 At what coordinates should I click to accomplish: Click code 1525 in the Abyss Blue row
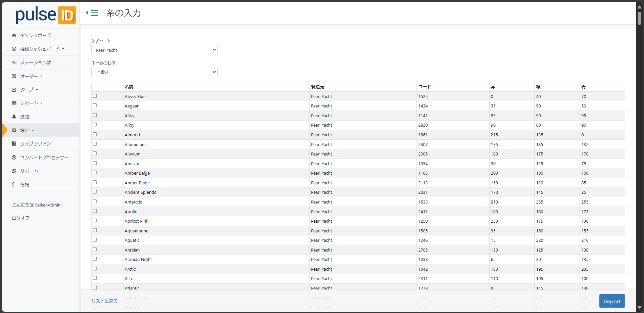click(423, 96)
